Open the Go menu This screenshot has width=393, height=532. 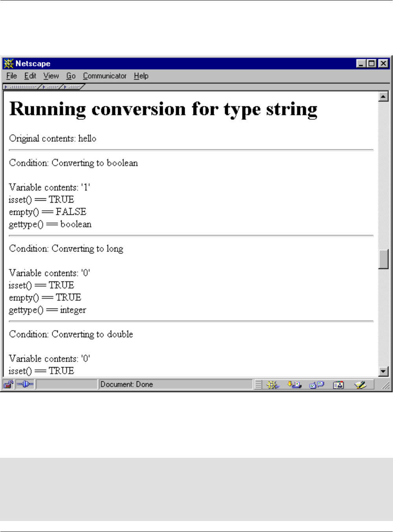point(71,76)
